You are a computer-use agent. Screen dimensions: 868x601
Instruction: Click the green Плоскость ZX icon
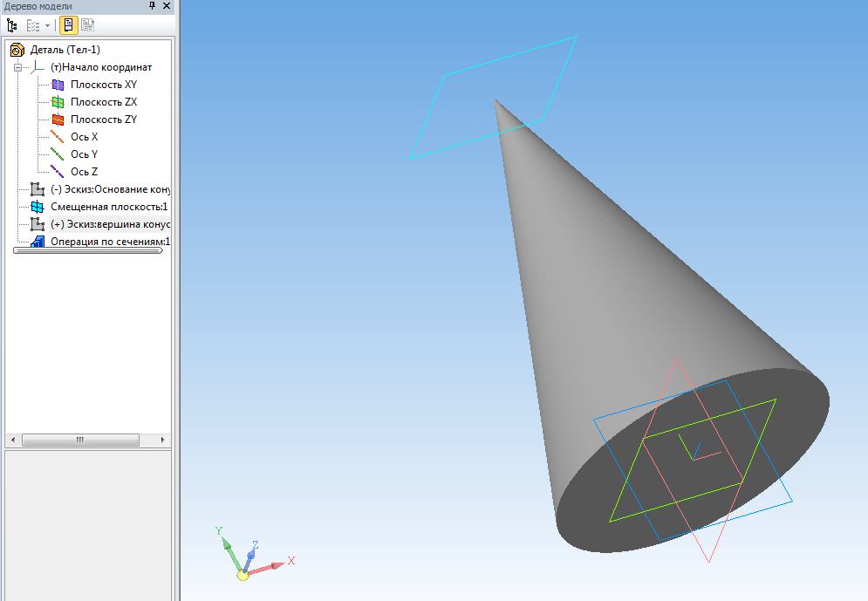click(x=58, y=102)
